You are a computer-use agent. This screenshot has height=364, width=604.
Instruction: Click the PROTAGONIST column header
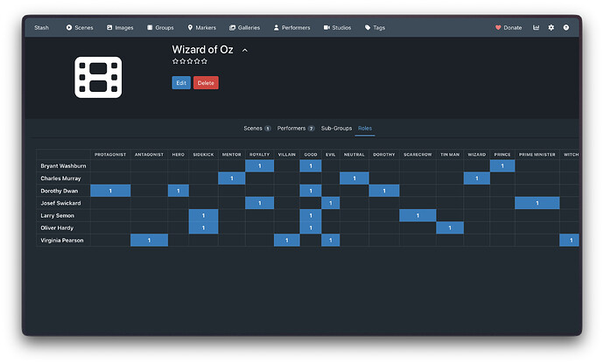click(110, 155)
